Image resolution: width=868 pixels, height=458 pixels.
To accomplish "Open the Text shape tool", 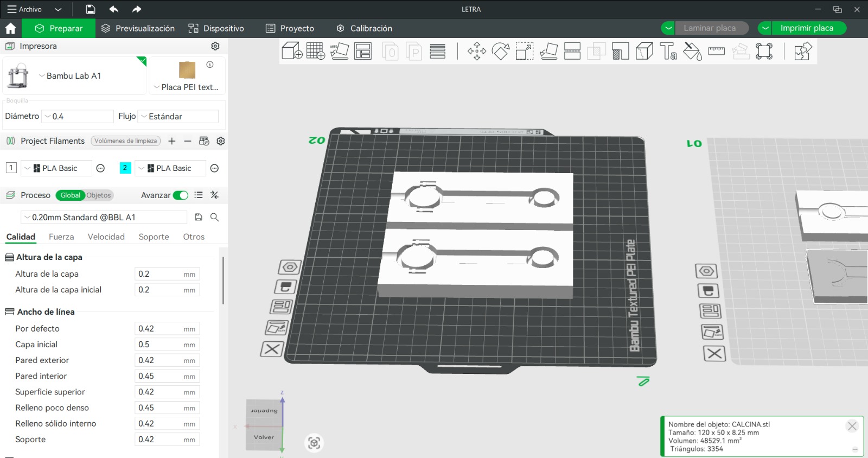I will tap(668, 51).
